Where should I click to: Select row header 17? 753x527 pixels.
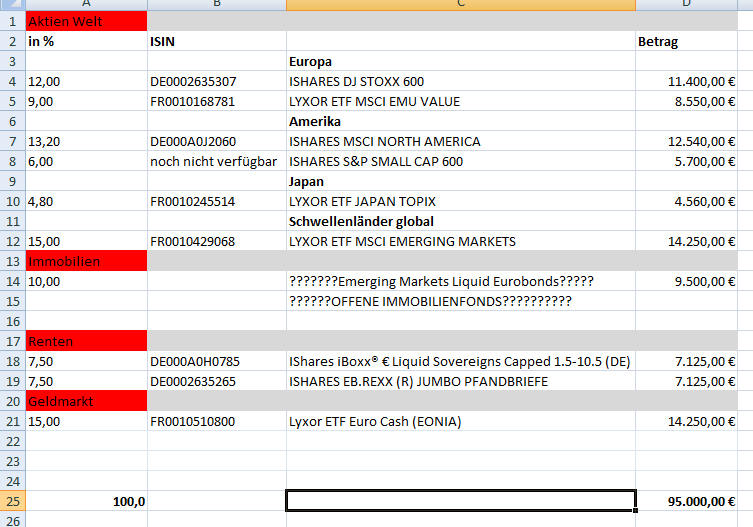point(12,342)
